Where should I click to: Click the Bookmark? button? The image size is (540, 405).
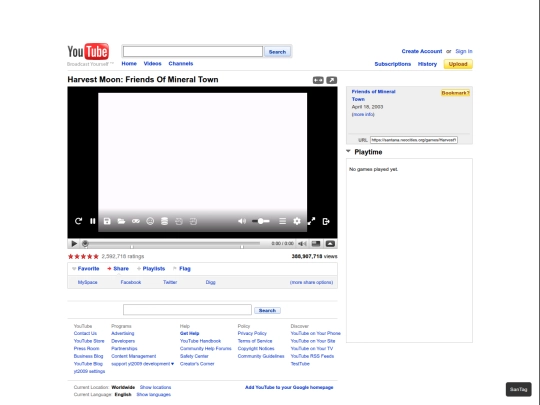[455, 93]
